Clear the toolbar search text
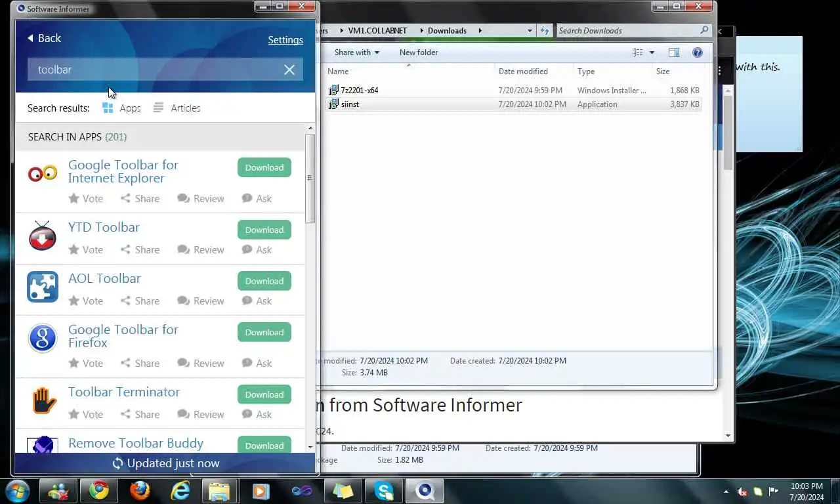840x504 pixels. pyautogui.click(x=289, y=70)
